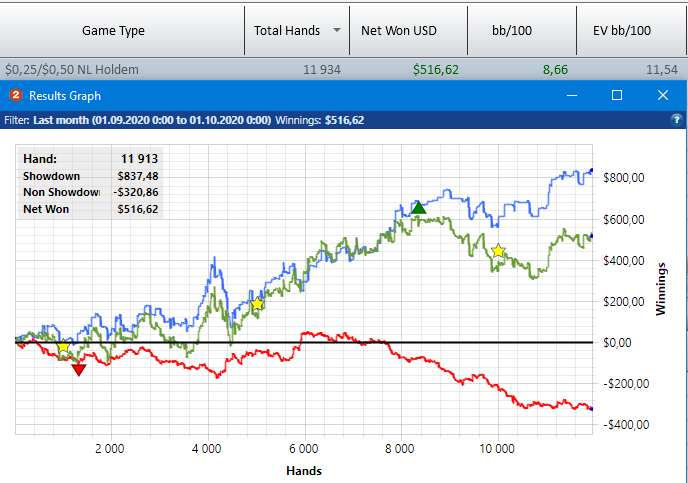688x483 pixels.
Task: Click the Last month filter text
Action: 152,120
